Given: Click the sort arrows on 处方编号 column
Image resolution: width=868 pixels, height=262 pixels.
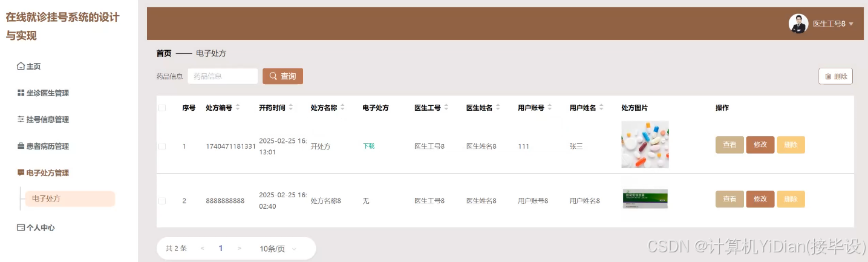Looking at the screenshot, I should click(238, 108).
